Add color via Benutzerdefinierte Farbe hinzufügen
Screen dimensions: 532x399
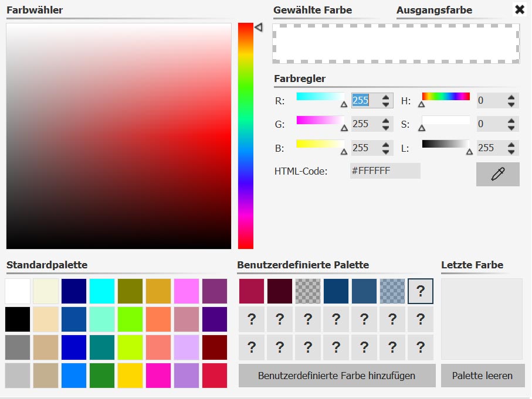pos(337,376)
